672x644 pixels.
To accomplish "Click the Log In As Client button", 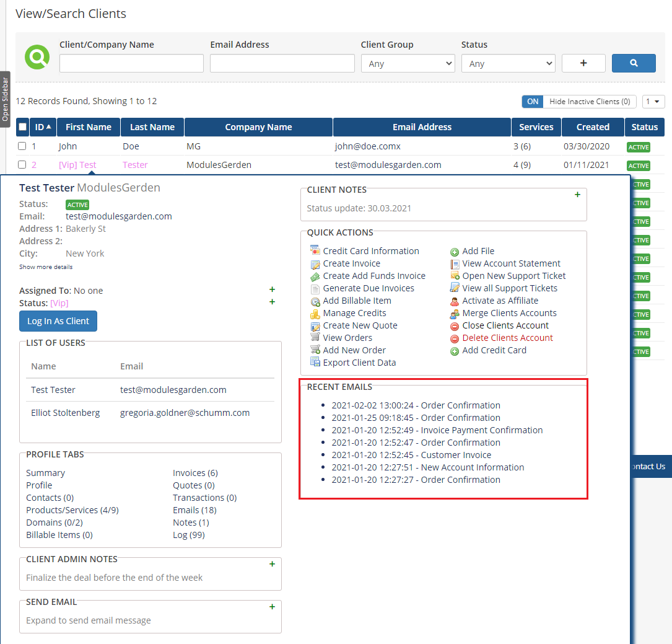I will point(58,321).
